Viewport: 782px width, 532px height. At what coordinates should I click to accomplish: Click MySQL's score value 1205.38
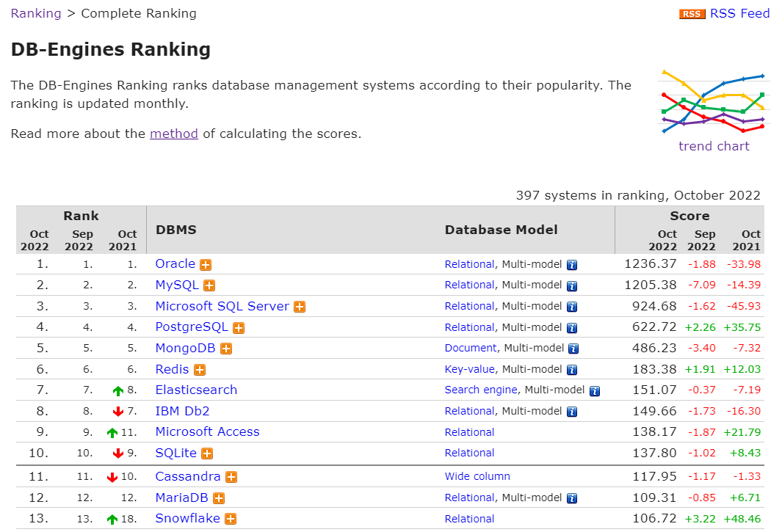[x=651, y=285]
